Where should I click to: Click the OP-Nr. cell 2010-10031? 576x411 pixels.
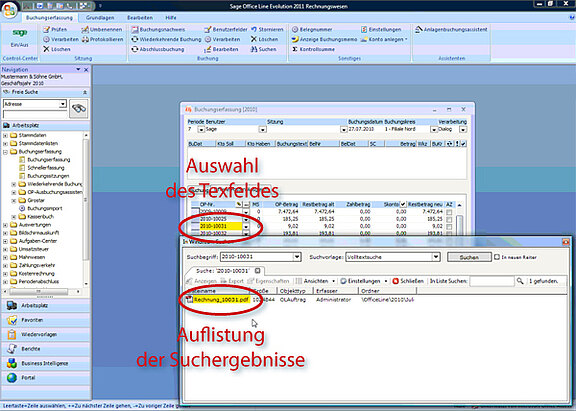[x=220, y=226]
